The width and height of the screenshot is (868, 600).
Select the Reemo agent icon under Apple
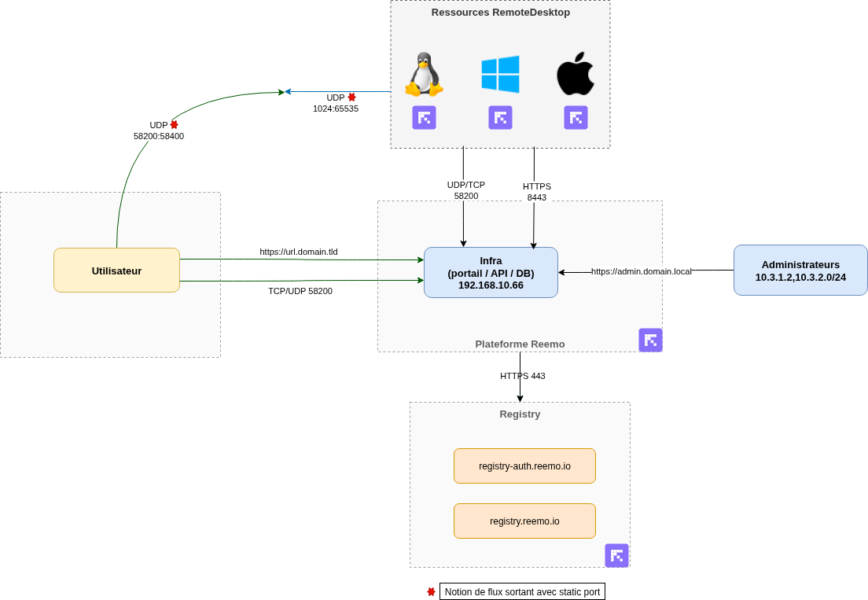coord(576,117)
